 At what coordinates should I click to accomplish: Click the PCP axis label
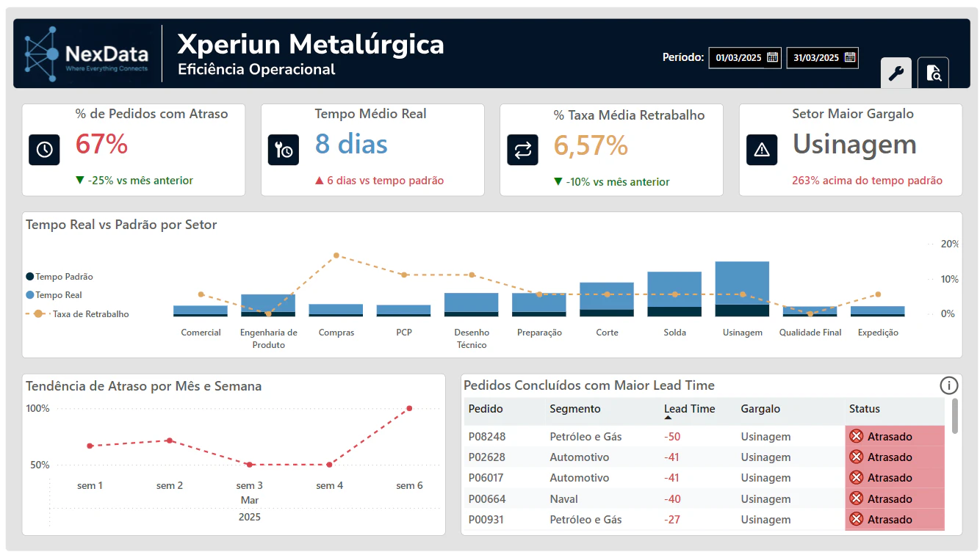[404, 333]
